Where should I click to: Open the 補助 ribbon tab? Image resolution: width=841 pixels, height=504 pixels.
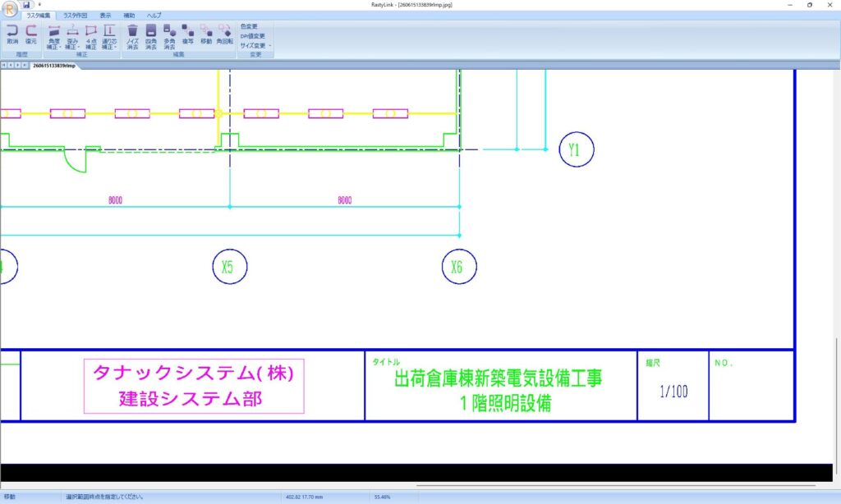[x=129, y=16]
